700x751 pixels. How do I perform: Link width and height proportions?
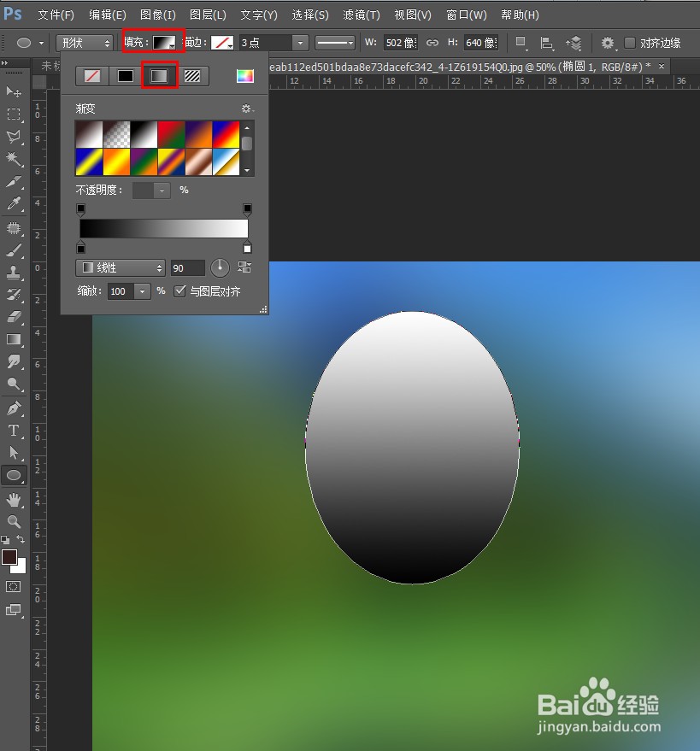pos(432,43)
